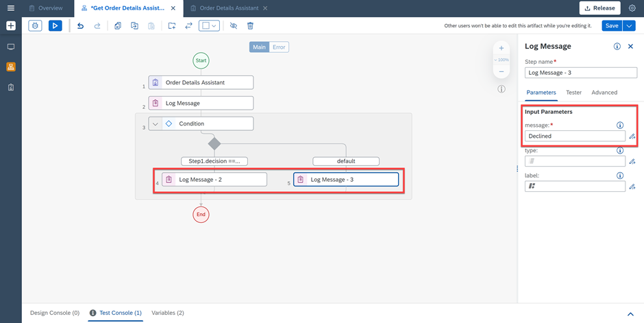Open the clipboard icon in left sidebar

[x=11, y=87]
